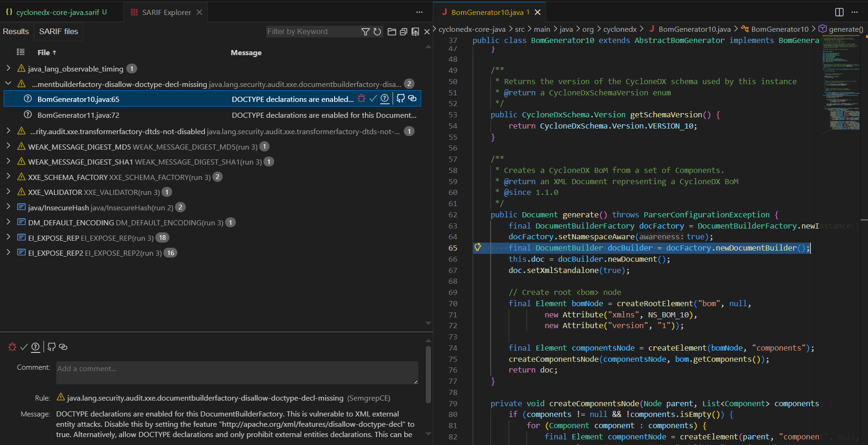Set result to todo status in details panel

coord(36,347)
